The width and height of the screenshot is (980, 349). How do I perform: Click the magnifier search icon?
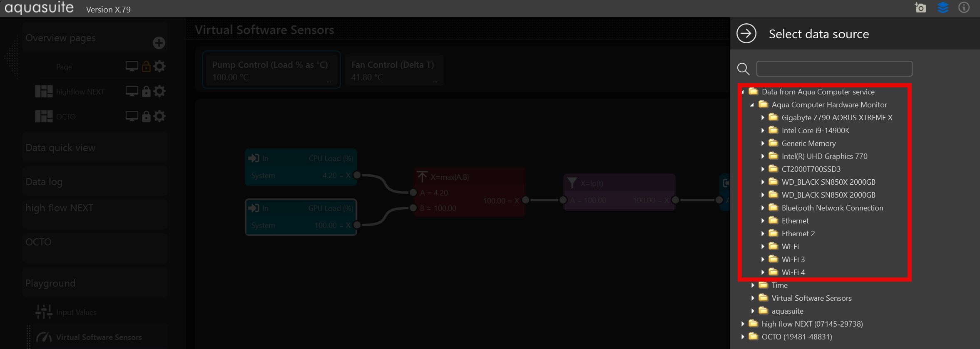click(743, 69)
